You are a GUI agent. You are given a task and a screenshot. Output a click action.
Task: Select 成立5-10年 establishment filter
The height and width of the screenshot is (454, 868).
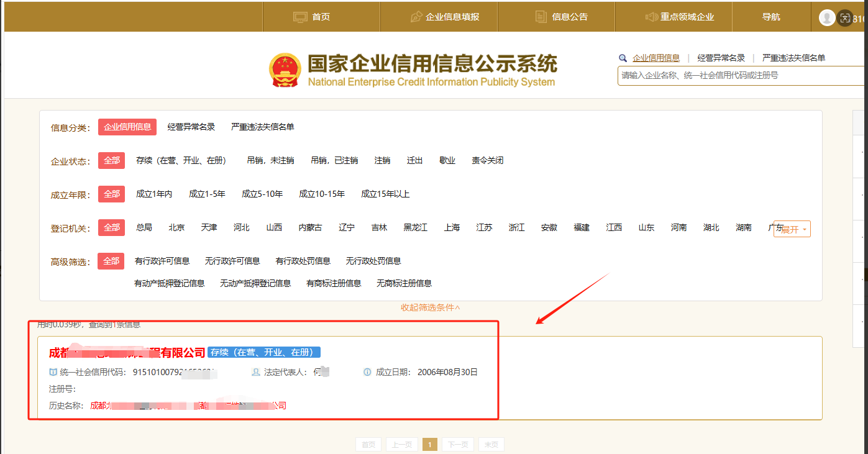(x=262, y=194)
